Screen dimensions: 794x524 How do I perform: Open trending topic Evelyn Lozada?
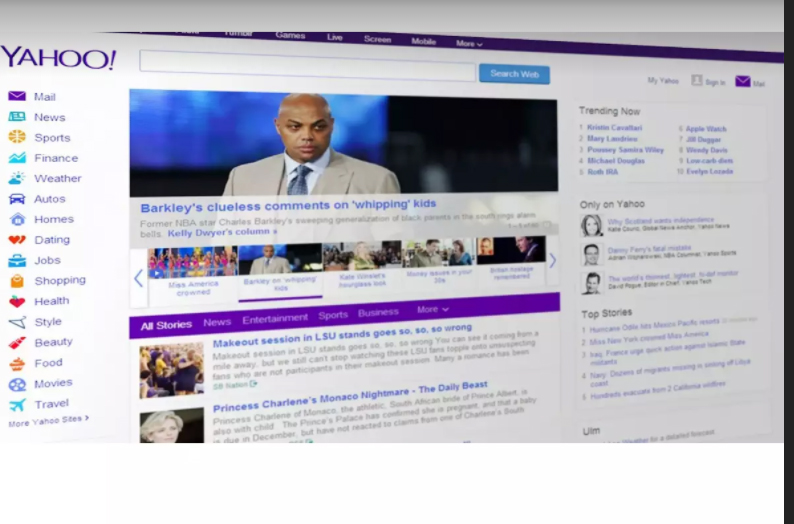709,172
